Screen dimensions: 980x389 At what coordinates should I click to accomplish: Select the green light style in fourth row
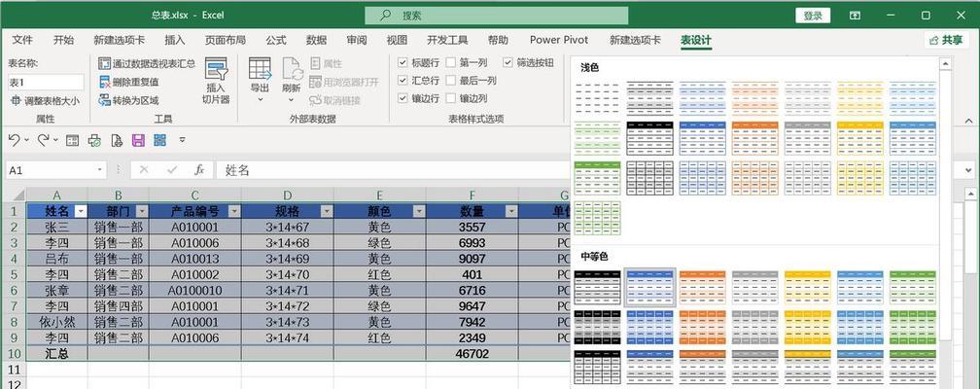pos(598,218)
